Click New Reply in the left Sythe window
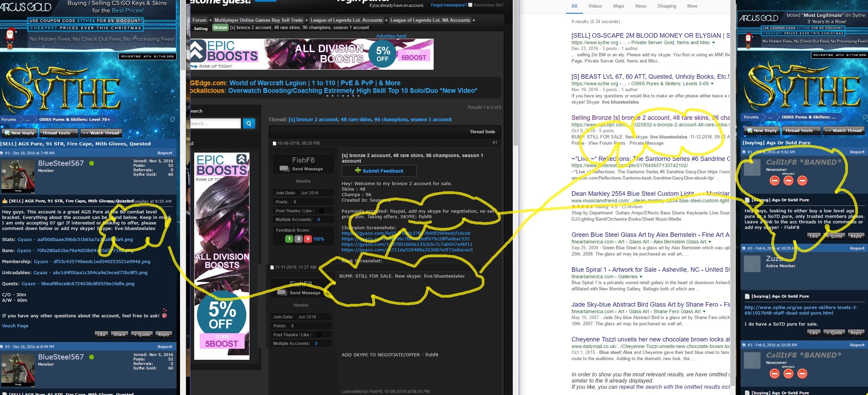The image size is (868, 395). tap(19, 133)
